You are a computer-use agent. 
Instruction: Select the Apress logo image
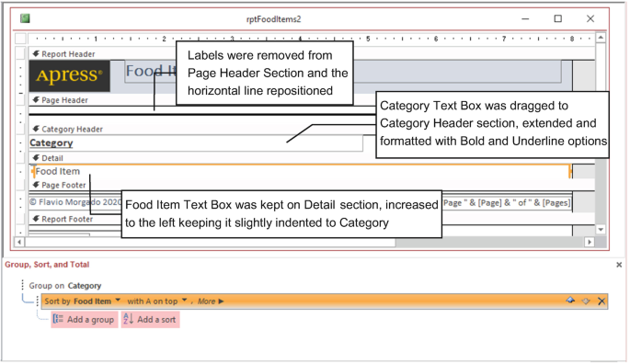pyautogui.click(x=70, y=75)
